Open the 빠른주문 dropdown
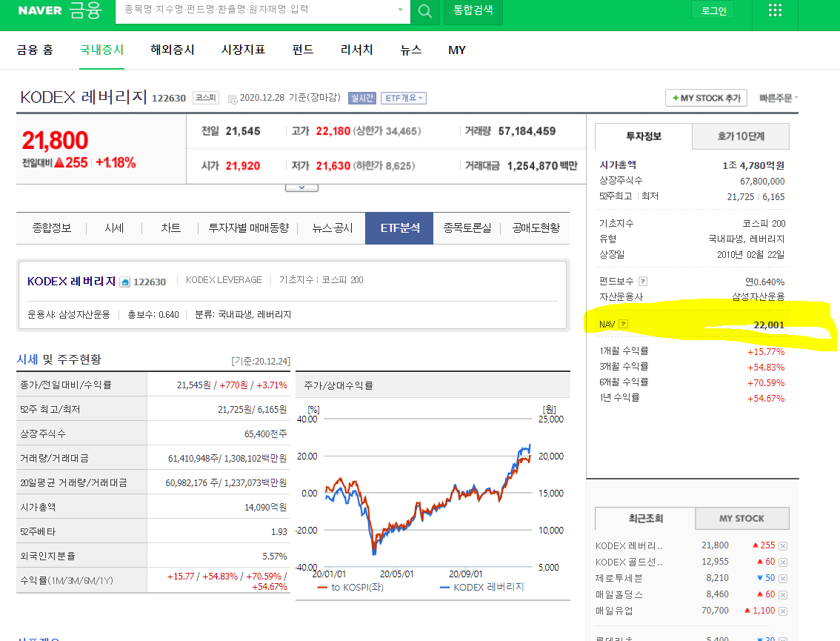The height and width of the screenshot is (641, 840). pyautogui.click(x=779, y=98)
